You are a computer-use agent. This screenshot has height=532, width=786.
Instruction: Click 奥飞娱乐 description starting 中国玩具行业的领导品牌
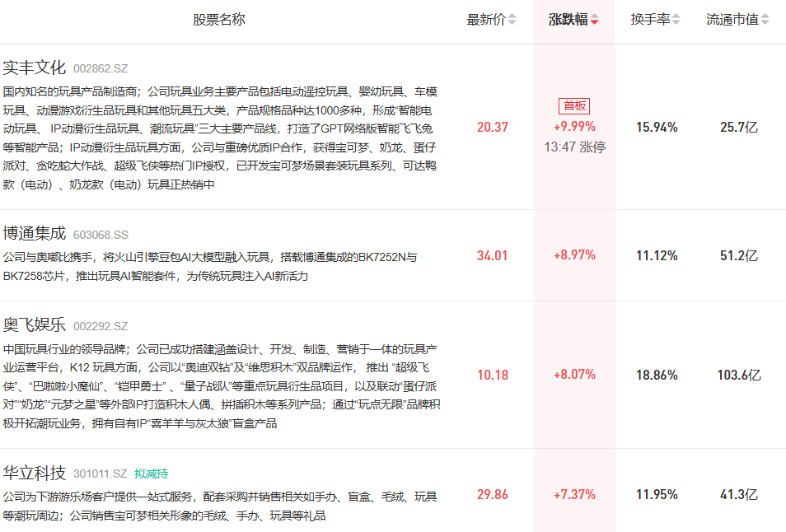(222, 386)
